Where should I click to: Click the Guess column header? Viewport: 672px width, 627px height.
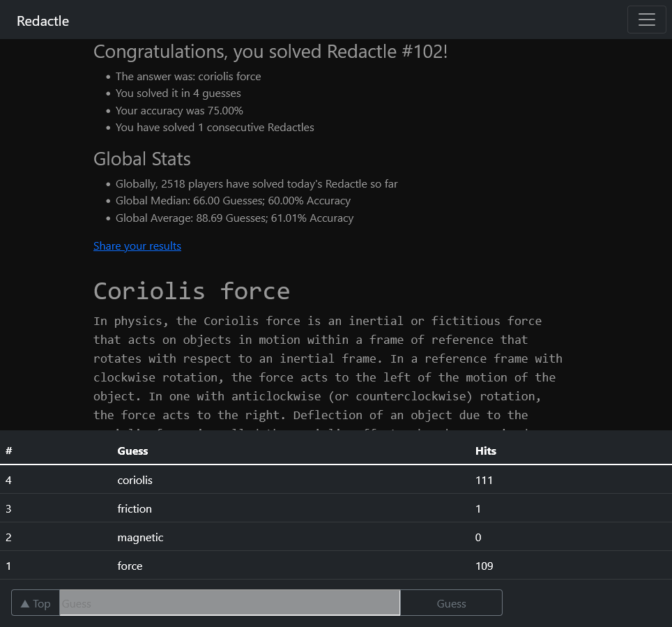click(x=132, y=451)
